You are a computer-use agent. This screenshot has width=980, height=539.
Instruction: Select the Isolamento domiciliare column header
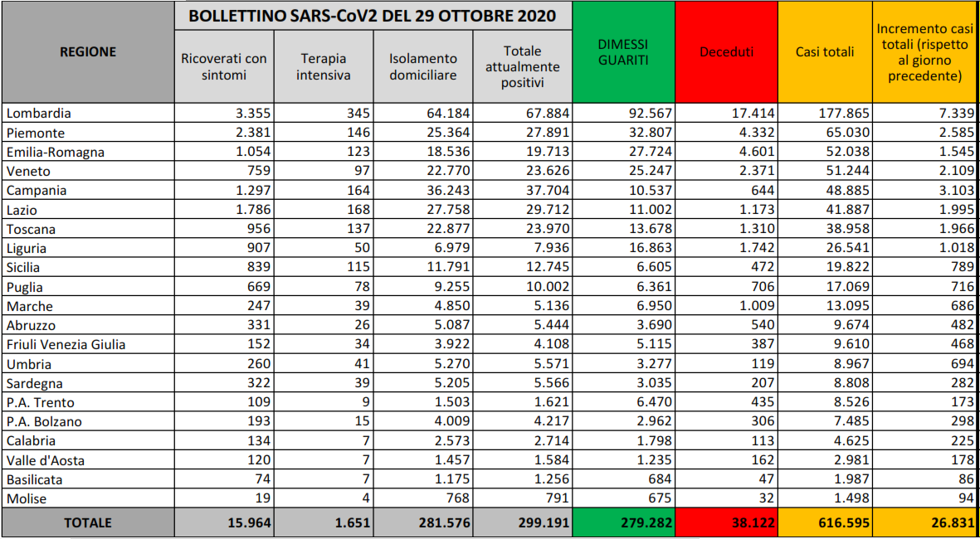423,67
